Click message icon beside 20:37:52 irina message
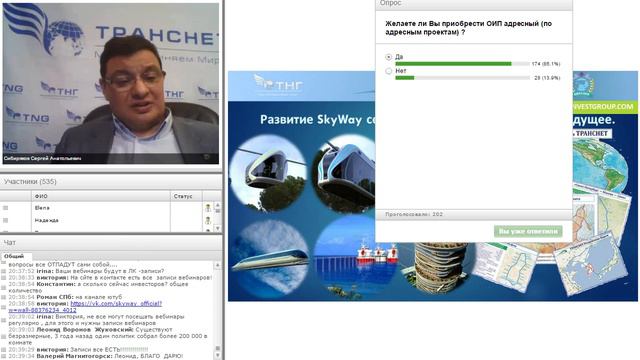This screenshot has width=640, height=360. [x=4, y=271]
